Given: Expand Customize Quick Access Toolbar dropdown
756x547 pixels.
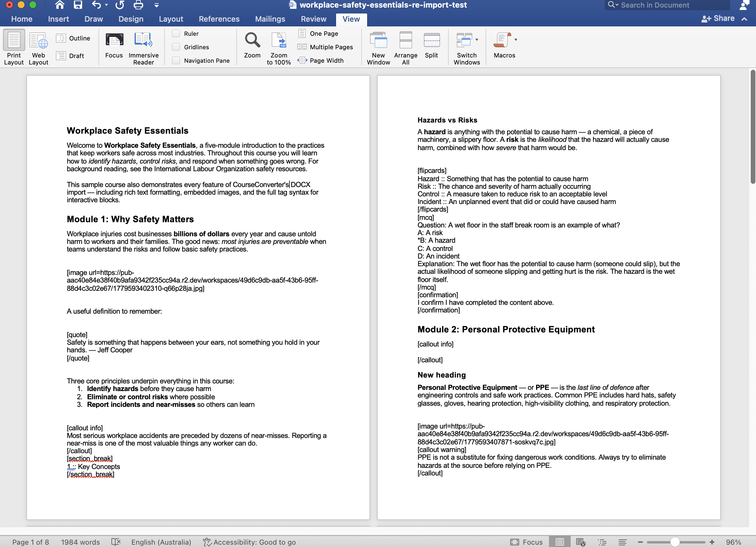Looking at the screenshot, I should point(156,5).
